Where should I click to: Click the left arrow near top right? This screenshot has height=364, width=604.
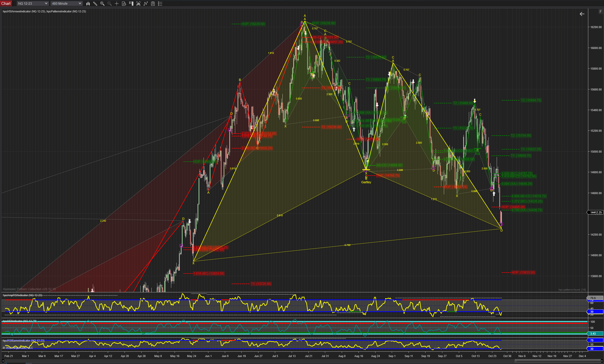click(x=582, y=14)
